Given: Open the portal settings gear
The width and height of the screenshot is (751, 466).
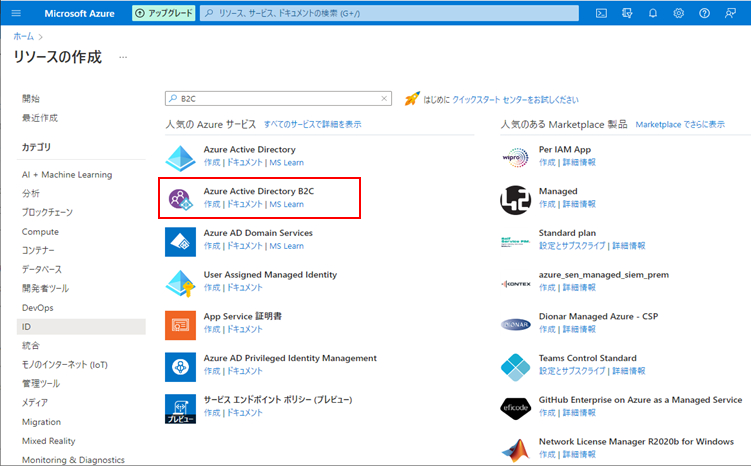Looking at the screenshot, I should [x=679, y=13].
